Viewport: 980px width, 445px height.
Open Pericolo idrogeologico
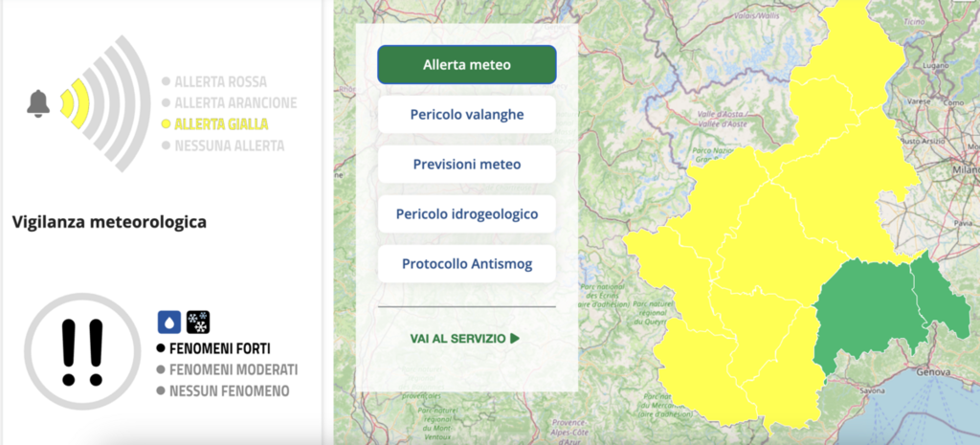click(x=466, y=214)
